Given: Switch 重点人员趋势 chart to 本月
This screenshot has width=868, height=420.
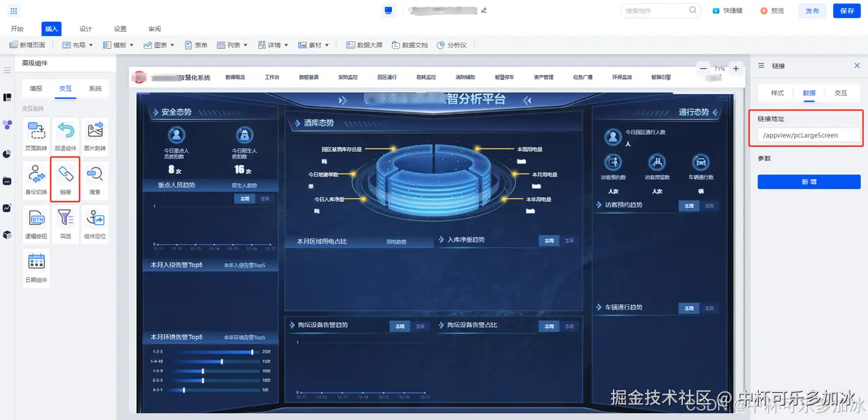Looking at the screenshot, I should [x=264, y=199].
